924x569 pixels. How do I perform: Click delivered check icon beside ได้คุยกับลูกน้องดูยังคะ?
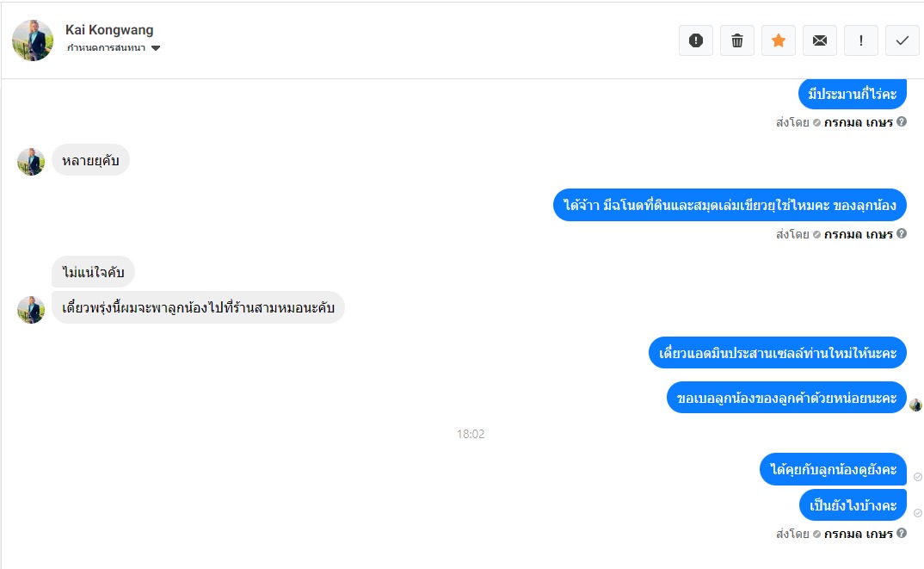click(x=917, y=476)
